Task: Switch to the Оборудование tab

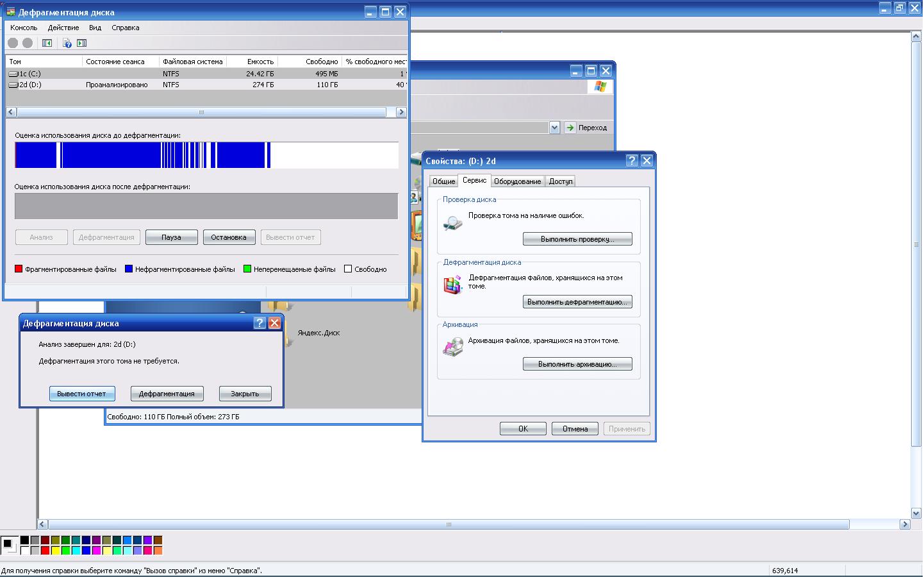Action: tap(518, 181)
